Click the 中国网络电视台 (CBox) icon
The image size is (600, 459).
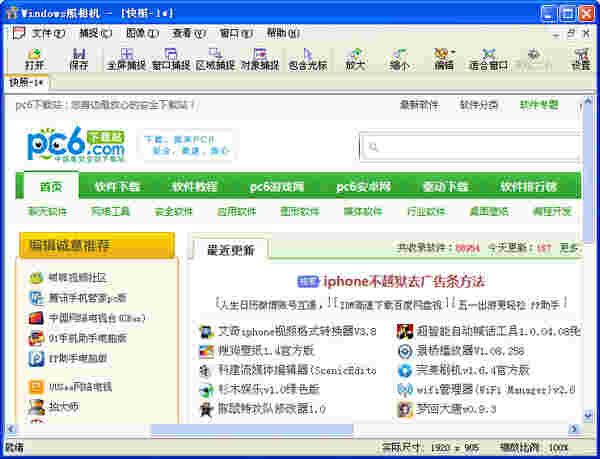coord(37,318)
